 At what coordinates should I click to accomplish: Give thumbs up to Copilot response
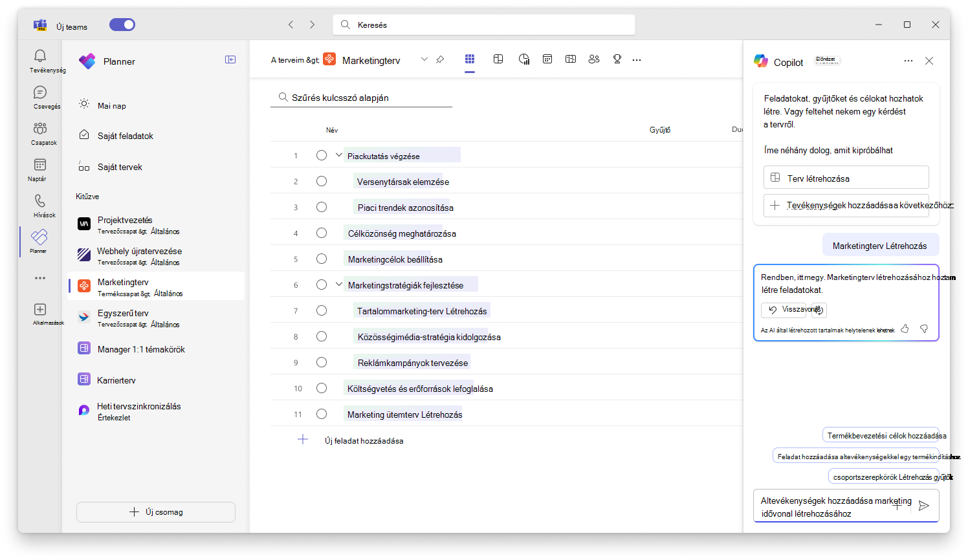pyautogui.click(x=905, y=328)
